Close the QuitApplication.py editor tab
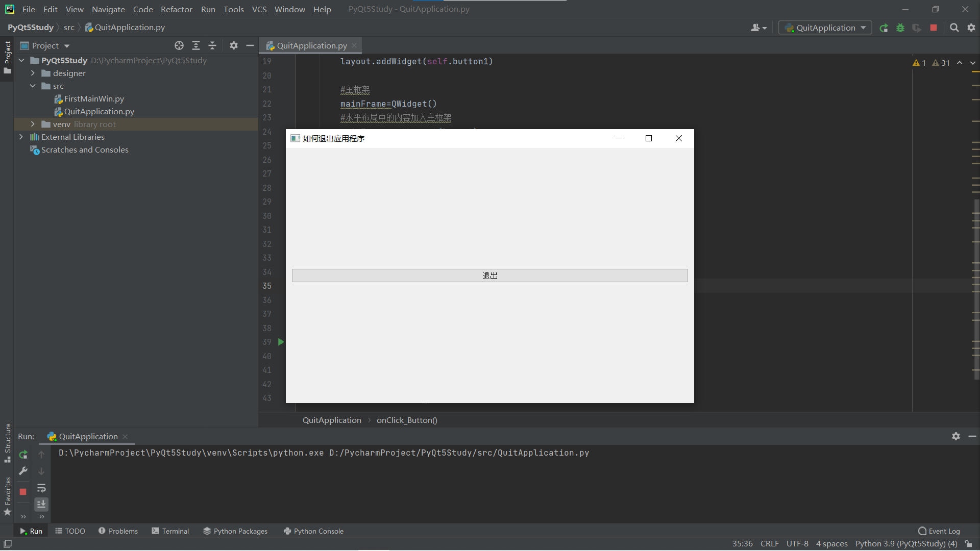 click(x=354, y=45)
